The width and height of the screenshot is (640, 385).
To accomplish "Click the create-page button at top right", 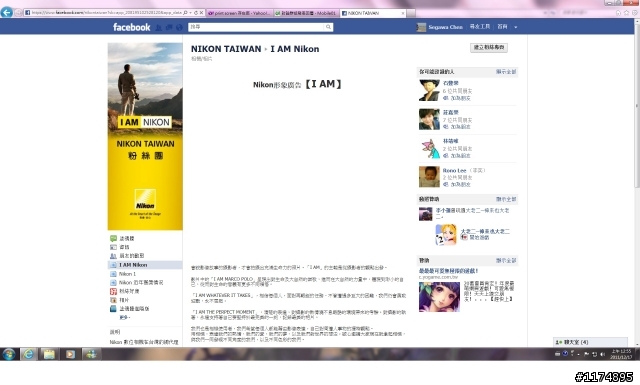I will [x=489, y=47].
